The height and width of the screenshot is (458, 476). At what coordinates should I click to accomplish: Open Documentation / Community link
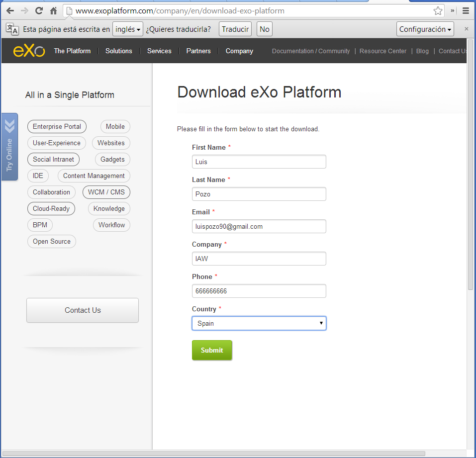(x=310, y=51)
